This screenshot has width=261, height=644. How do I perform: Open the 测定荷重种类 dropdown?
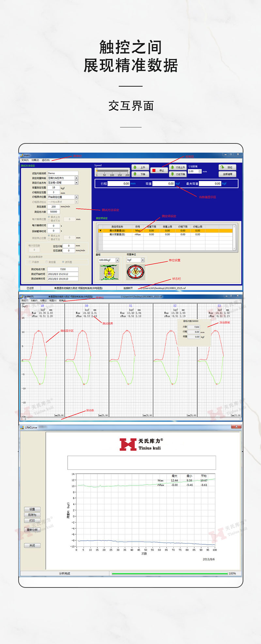(x=76, y=178)
